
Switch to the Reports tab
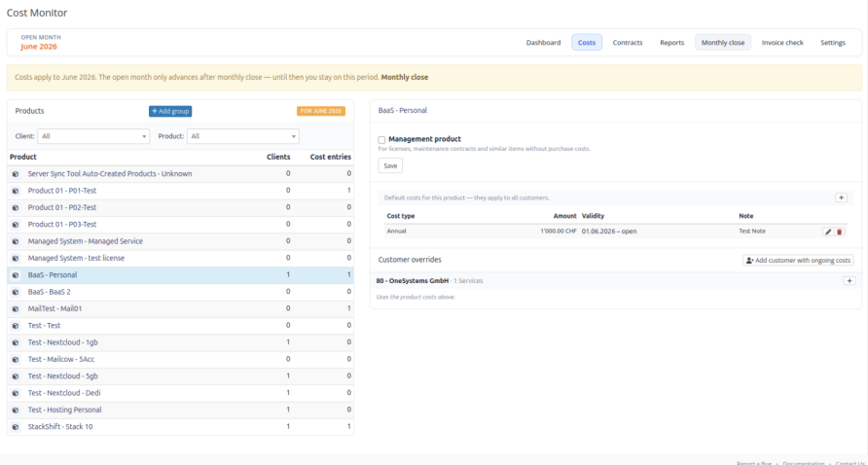pyautogui.click(x=671, y=43)
